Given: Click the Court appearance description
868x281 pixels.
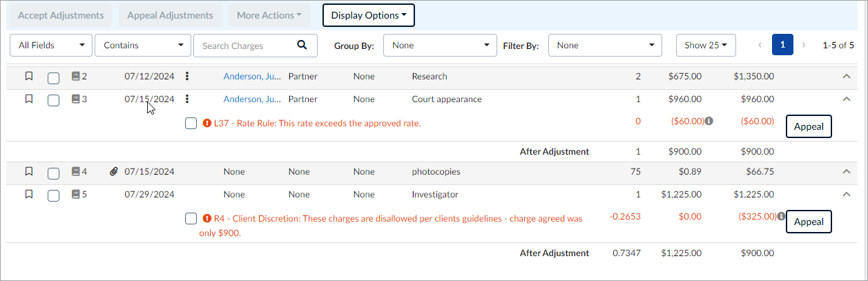Looking at the screenshot, I should [447, 99].
